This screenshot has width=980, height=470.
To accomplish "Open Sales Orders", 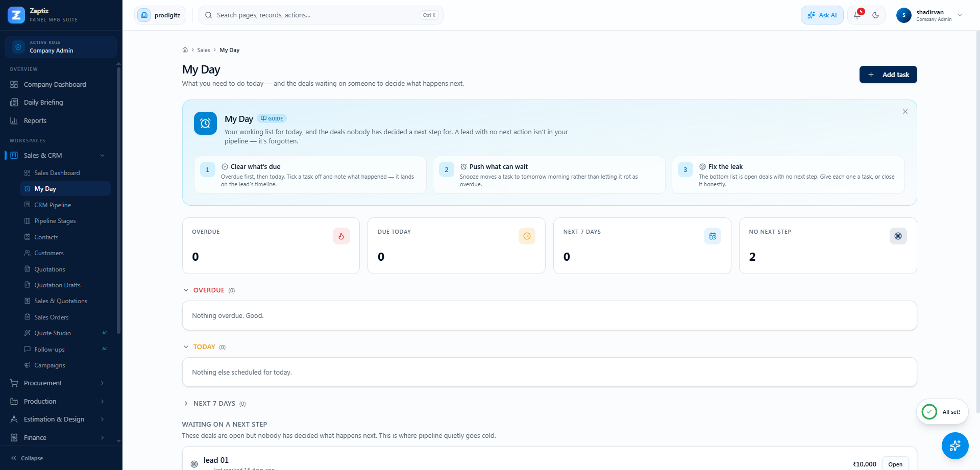I will [65, 317].
